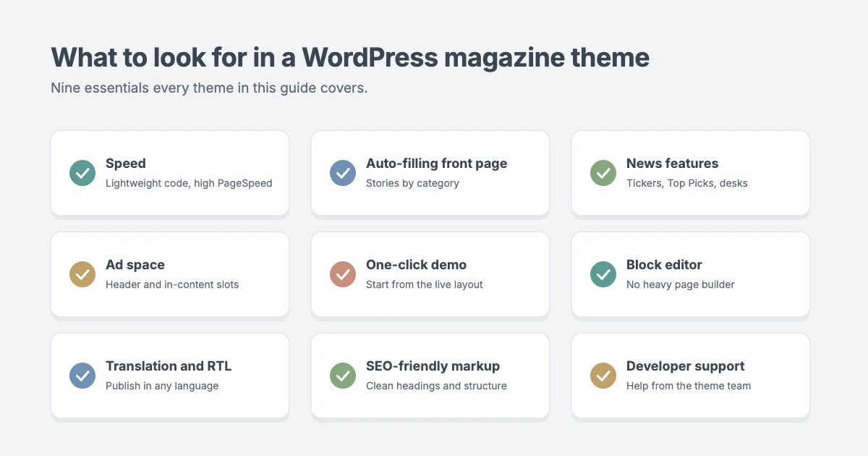Select the "Translation and RTL" title

169,366
